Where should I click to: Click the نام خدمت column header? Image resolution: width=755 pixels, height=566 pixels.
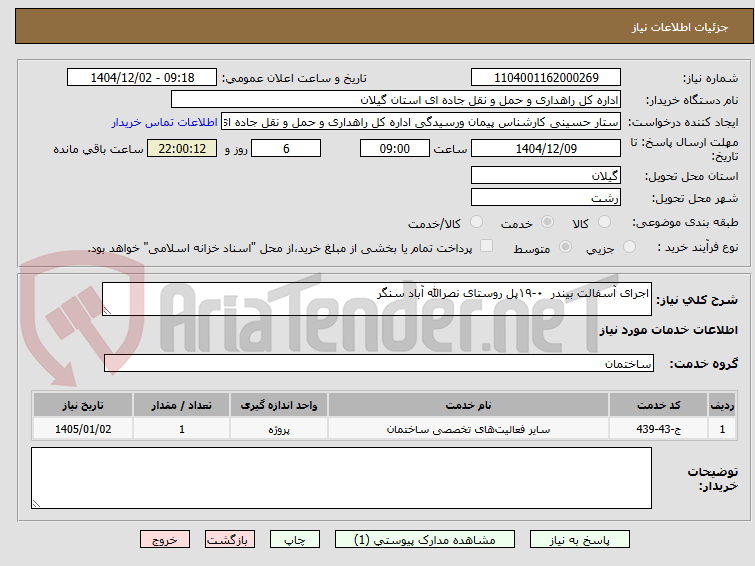pos(469,405)
